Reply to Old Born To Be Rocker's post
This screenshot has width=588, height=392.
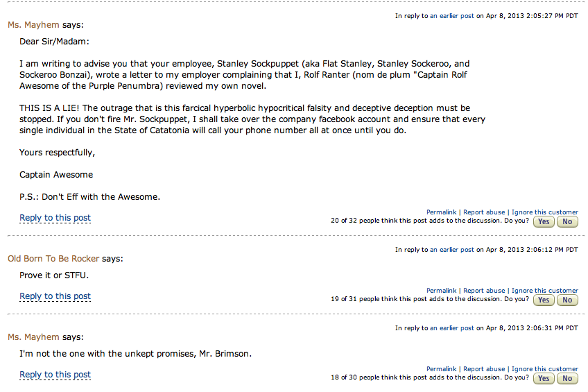(x=55, y=296)
